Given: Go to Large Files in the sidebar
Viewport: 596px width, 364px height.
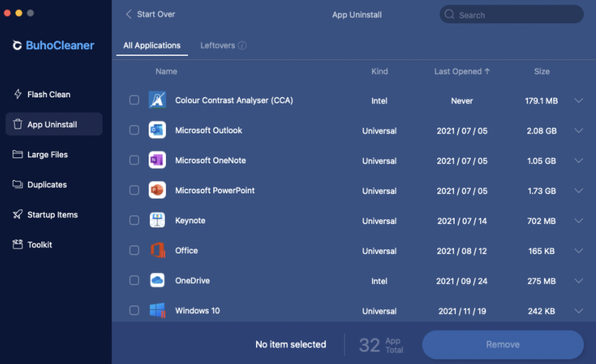Looking at the screenshot, I should (x=54, y=154).
